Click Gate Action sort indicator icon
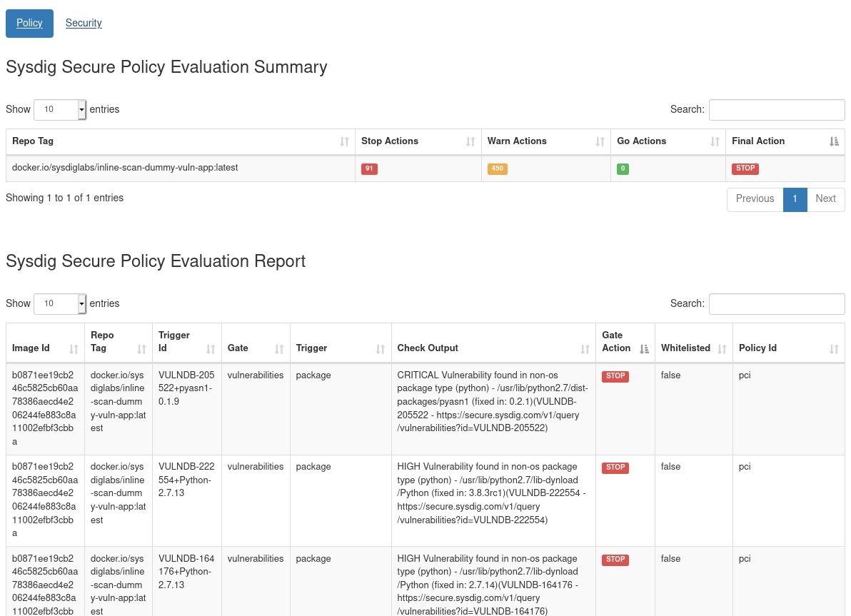Image resolution: width=851 pixels, height=616 pixels. pos(644,348)
